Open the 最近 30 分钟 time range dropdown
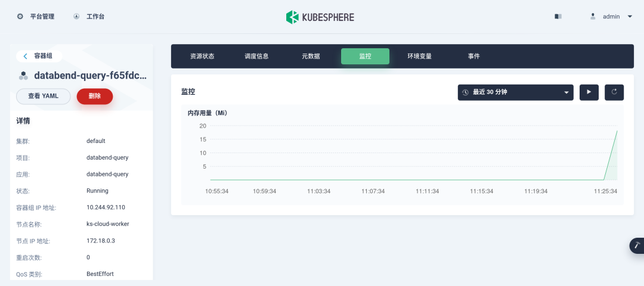The height and width of the screenshot is (286, 644). tap(515, 92)
